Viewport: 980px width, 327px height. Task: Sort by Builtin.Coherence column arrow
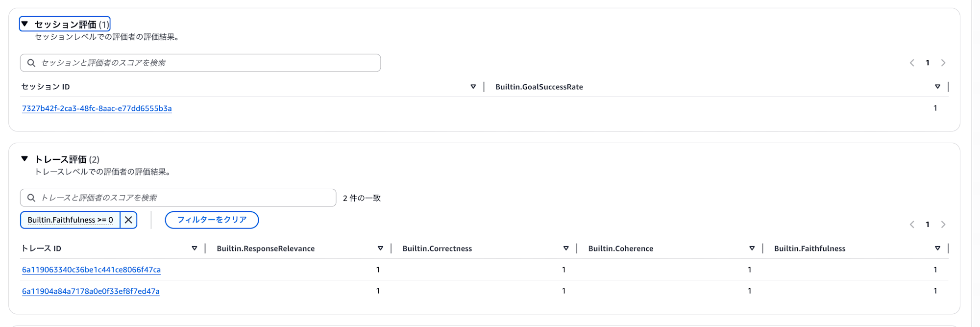coord(752,249)
